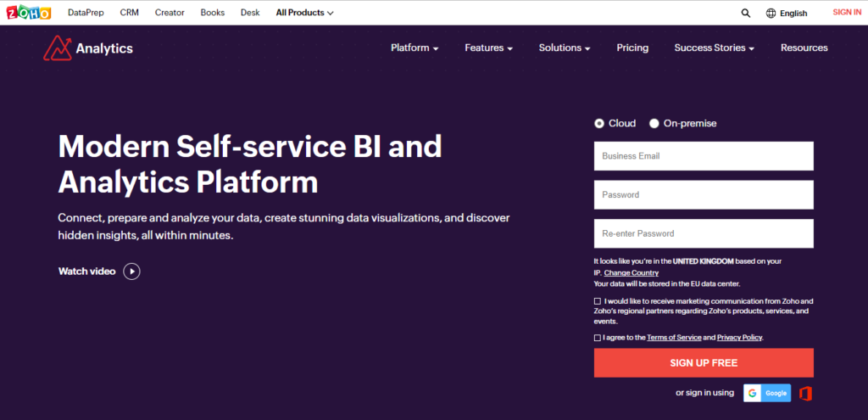Expand the Features menu
The width and height of the screenshot is (868, 420).
[x=489, y=48]
